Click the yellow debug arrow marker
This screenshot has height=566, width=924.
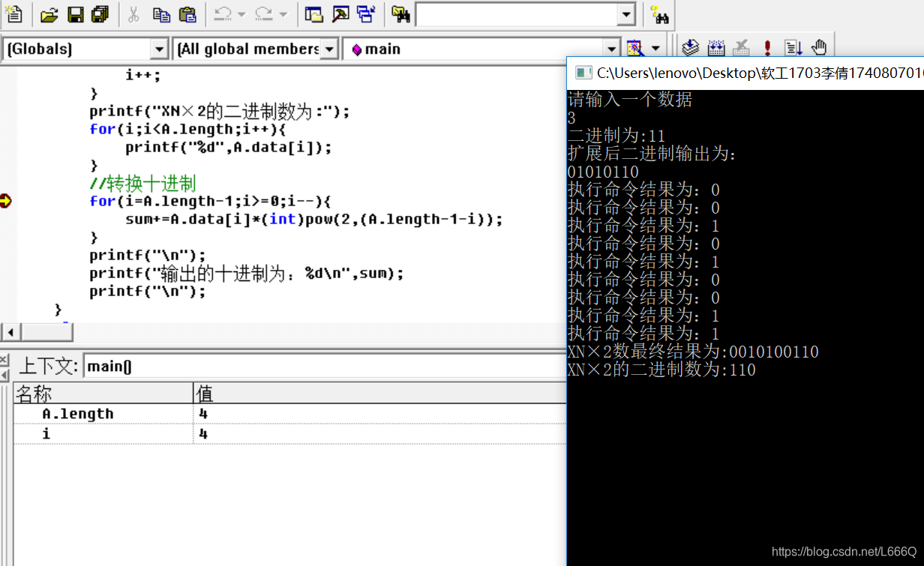click(x=6, y=201)
